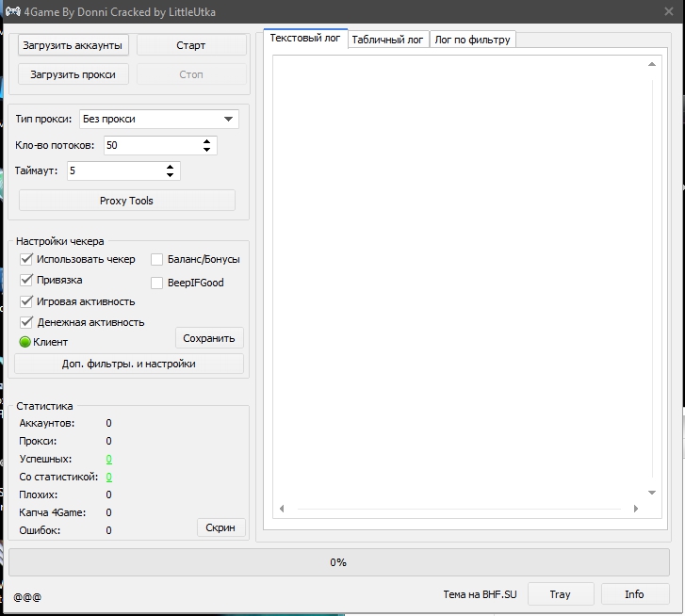This screenshot has height=616, width=685.
Task: Increase Кло-во потоков value
Action: click(206, 141)
